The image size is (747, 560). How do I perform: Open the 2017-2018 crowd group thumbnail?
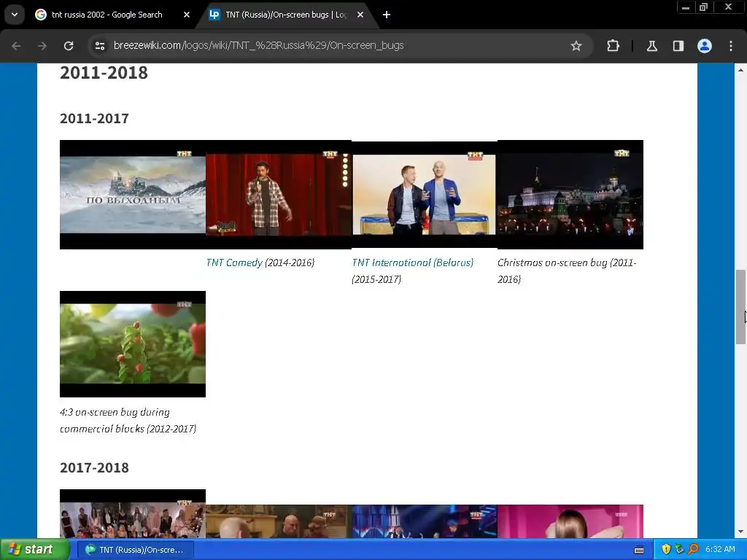click(x=133, y=514)
